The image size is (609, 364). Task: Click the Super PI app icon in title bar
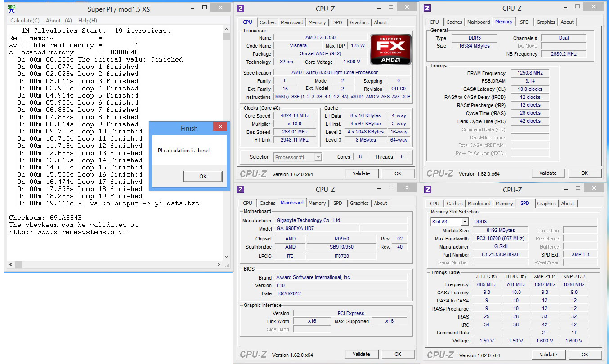[x=12, y=9]
